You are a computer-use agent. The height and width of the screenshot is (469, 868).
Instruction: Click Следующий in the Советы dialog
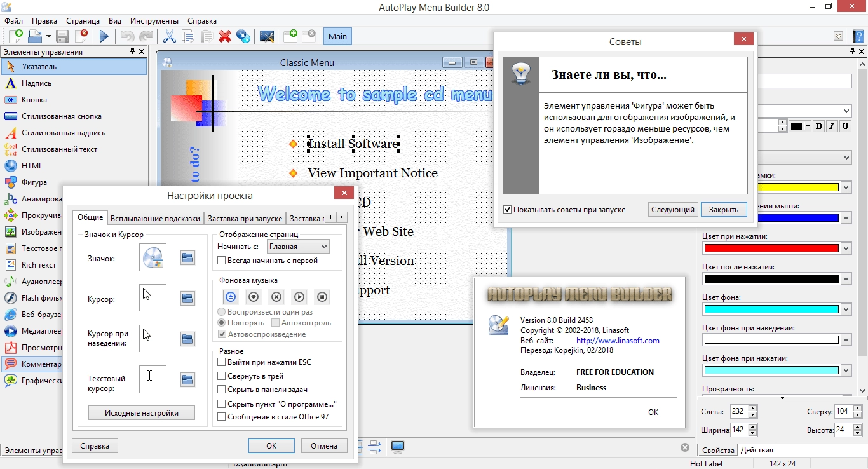click(x=673, y=209)
